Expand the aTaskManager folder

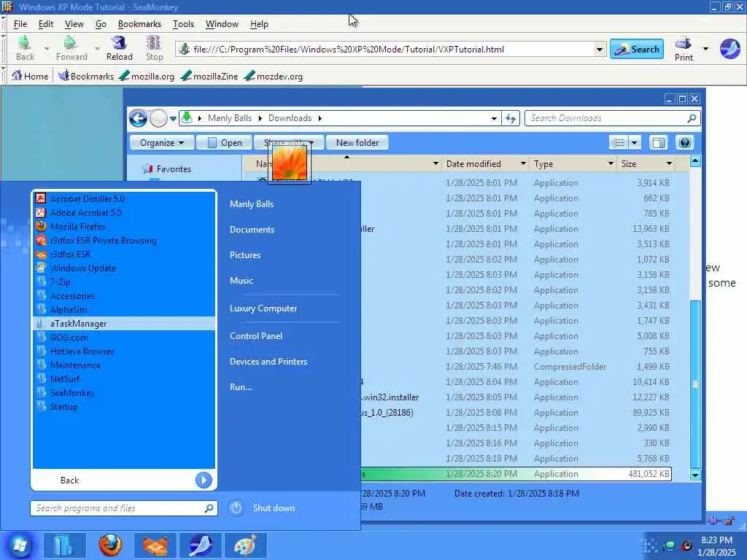124,323
